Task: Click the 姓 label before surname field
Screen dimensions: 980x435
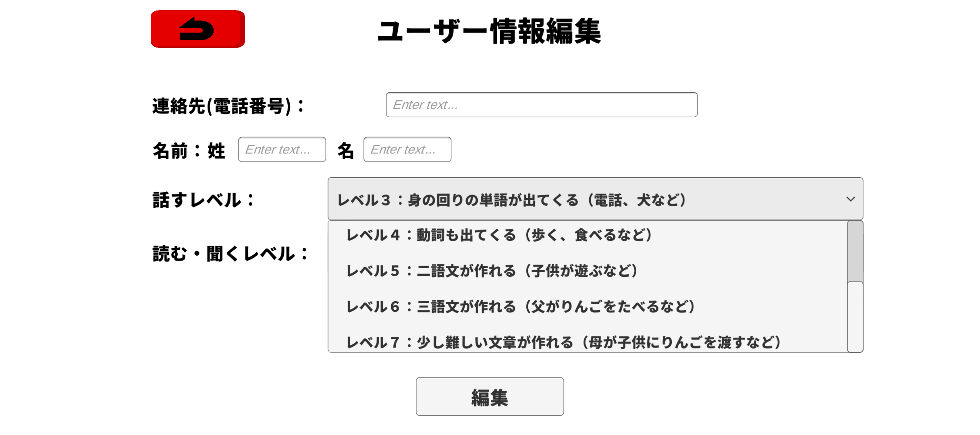Action: click(216, 151)
